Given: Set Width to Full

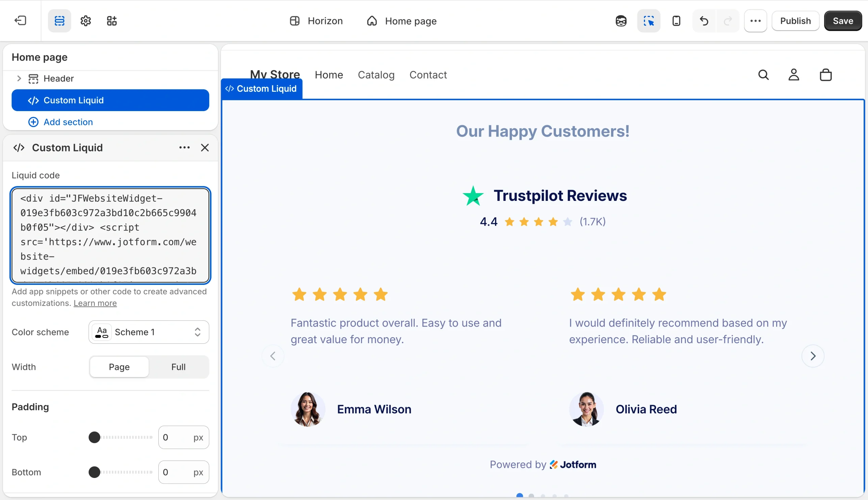Looking at the screenshot, I should tap(178, 367).
